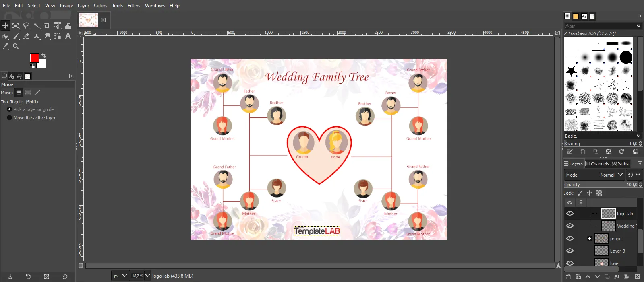Expand the propic layer group
Image resolution: width=644 pixels, height=282 pixels.
[590, 239]
